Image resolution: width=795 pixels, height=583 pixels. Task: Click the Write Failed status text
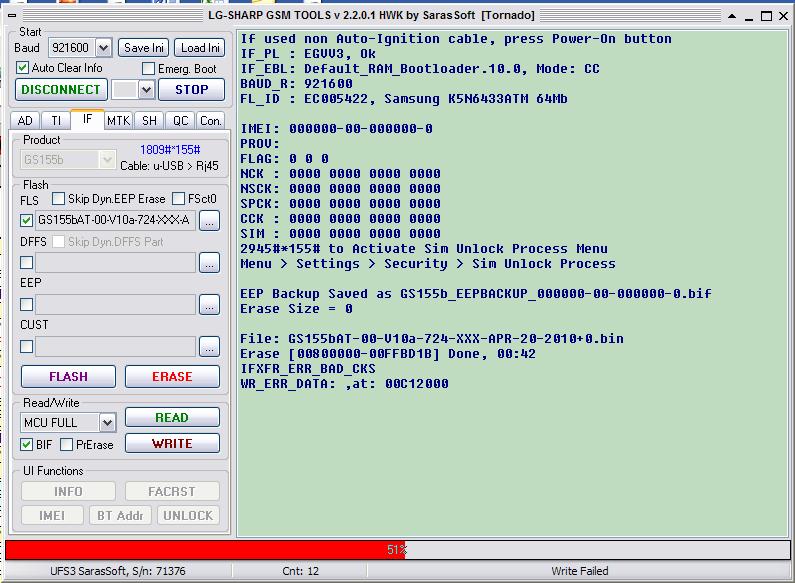tap(580, 571)
